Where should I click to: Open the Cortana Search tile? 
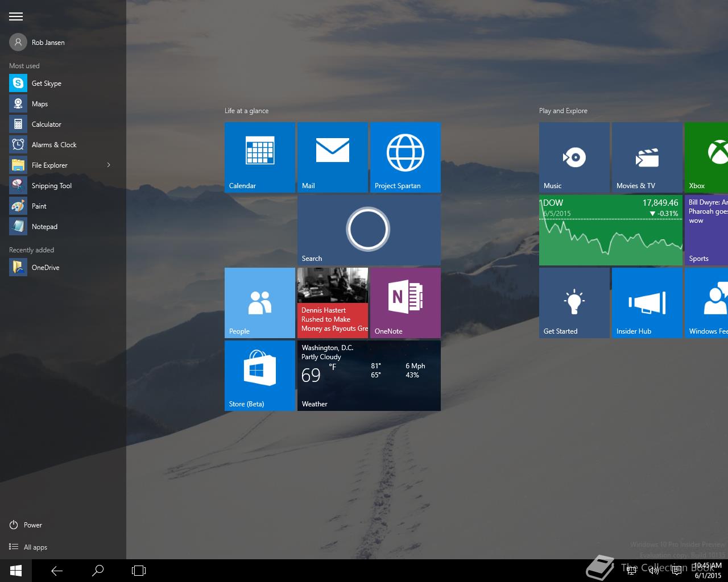369,230
